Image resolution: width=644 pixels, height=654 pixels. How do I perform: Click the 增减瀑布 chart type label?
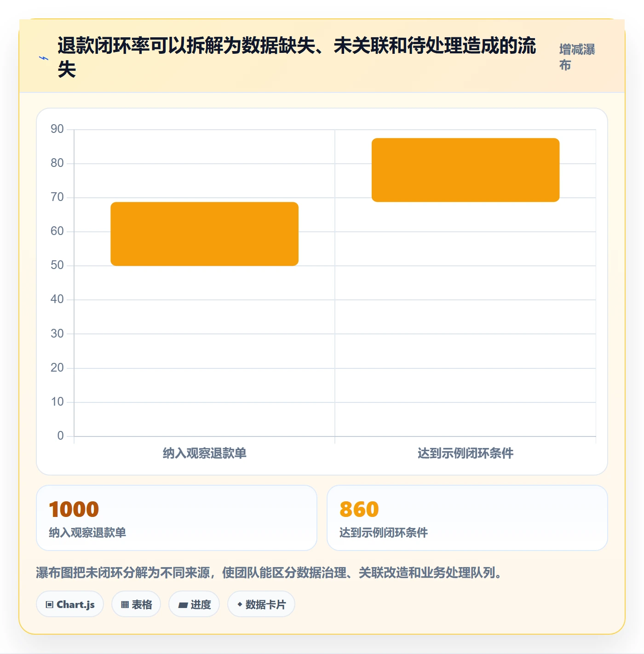[577, 57]
